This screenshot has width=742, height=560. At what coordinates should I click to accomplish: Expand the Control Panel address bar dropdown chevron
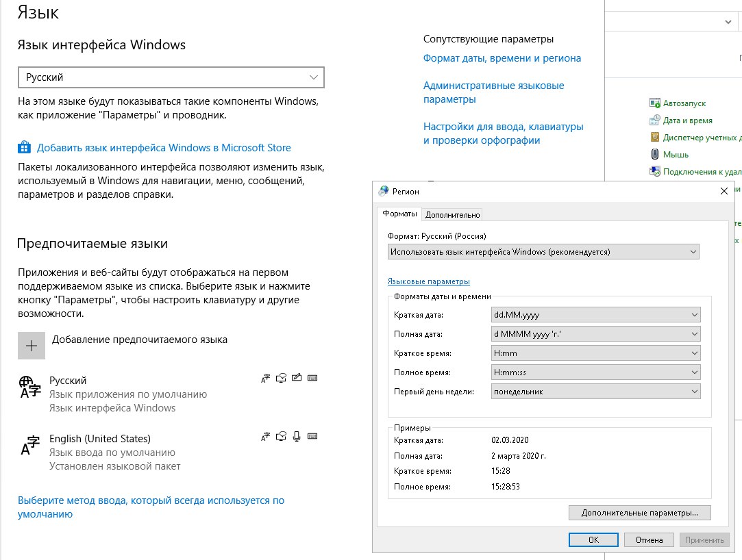[x=728, y=22]
